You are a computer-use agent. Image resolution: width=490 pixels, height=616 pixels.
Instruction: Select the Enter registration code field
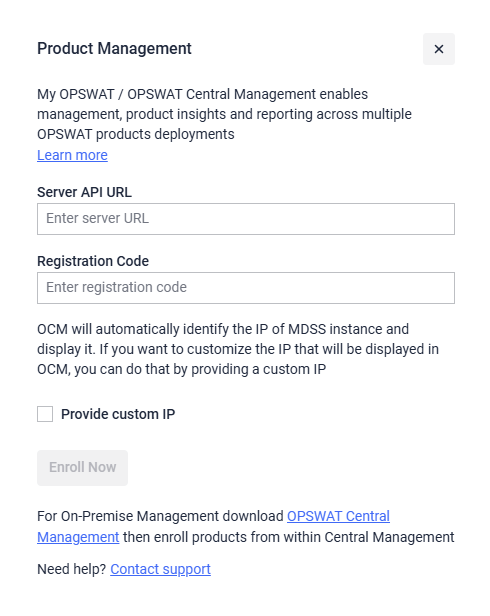(x=246, y=288)
